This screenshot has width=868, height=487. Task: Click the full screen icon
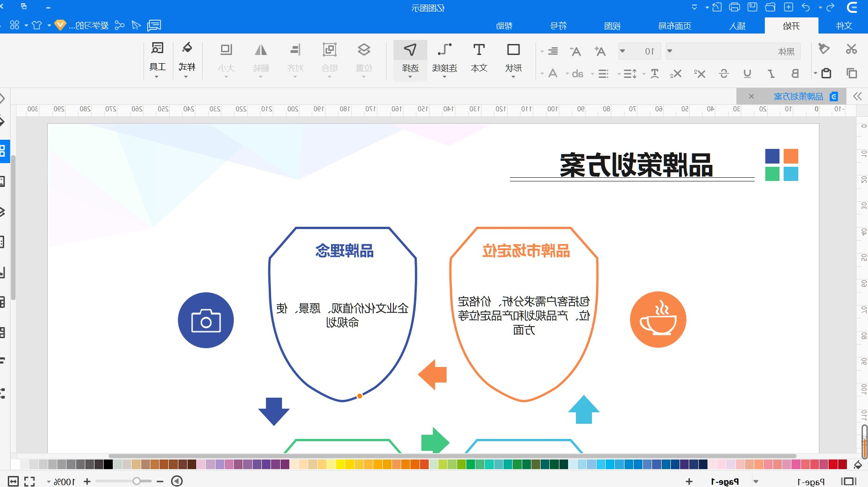coord(29,481)
